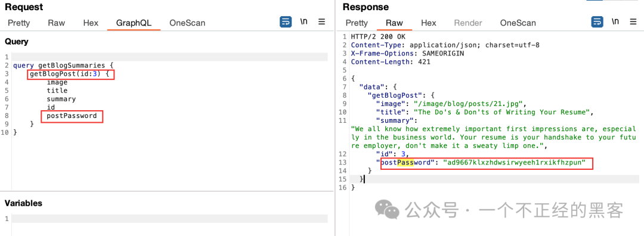This screenshot has height=236, width=644.
Task: Click into the Variables editor line 1
Action: [169, 219]
